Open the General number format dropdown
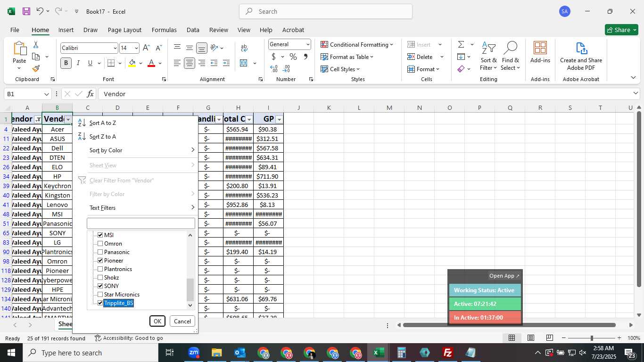Viewport: 644px width, 362px height. point(308,44)
